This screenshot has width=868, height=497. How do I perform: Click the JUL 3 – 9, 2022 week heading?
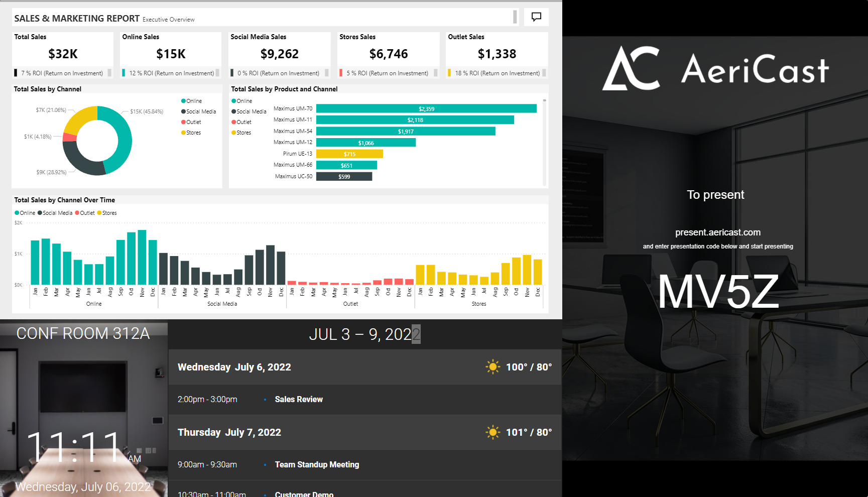coord(365,334)
